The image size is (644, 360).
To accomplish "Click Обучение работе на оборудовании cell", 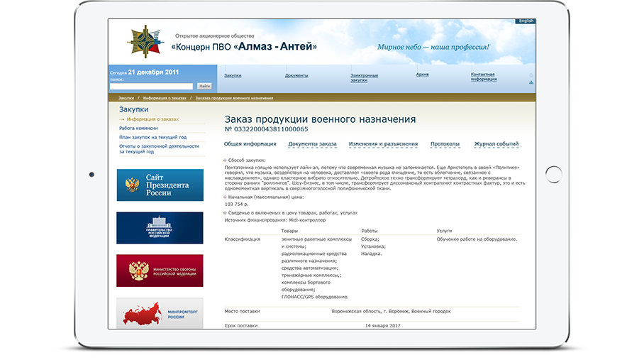I will [x=477, y=239].
